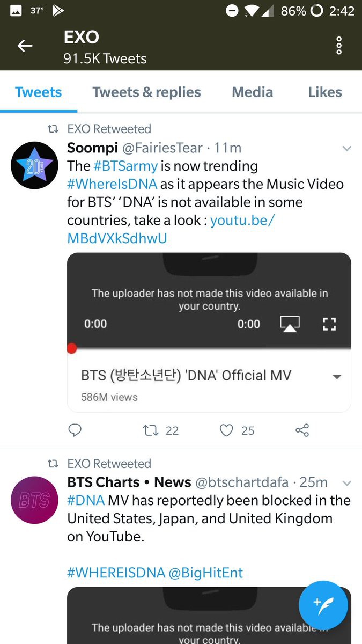Click the red video progress scrubber

coord(72,349)
